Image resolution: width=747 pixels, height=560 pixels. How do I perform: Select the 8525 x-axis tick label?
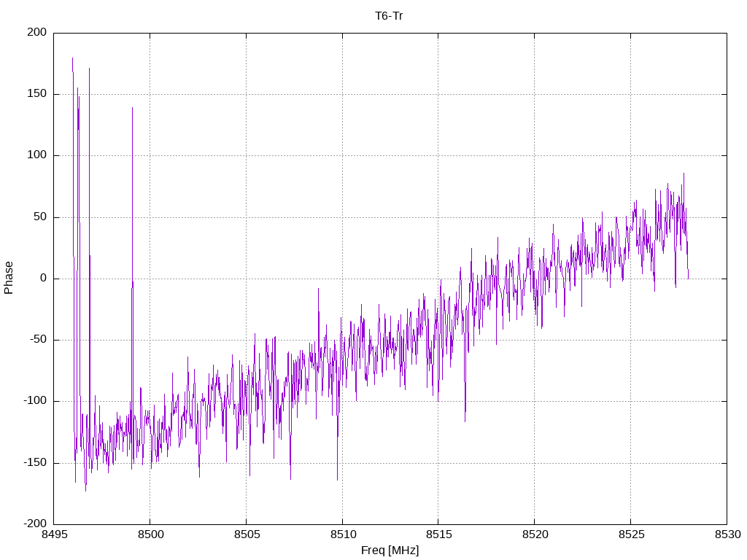(x=630, y=534)
